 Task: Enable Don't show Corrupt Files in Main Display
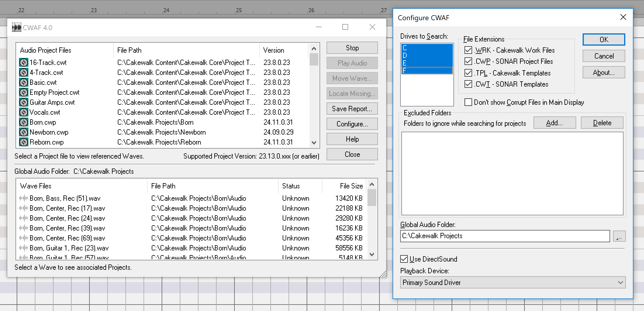(x=468, y=102)
